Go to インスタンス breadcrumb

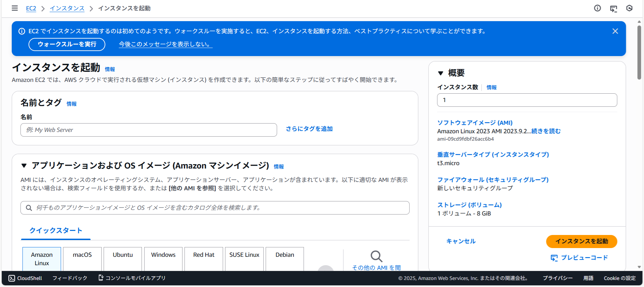pyautogui.click(x=67, y=8)
